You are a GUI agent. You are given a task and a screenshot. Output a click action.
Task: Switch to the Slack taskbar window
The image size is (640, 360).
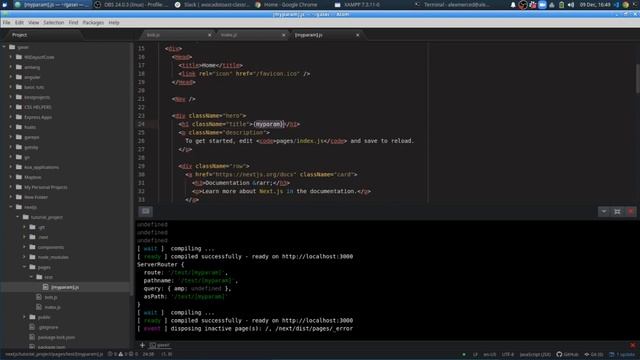coord(211,4)
